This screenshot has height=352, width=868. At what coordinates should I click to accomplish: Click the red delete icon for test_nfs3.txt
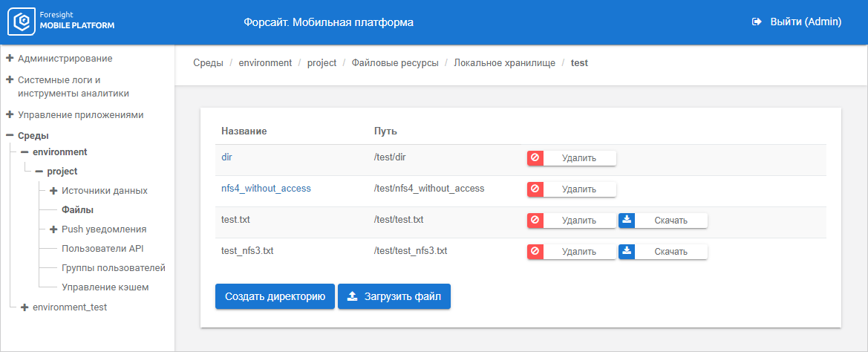tap(535, 252)
